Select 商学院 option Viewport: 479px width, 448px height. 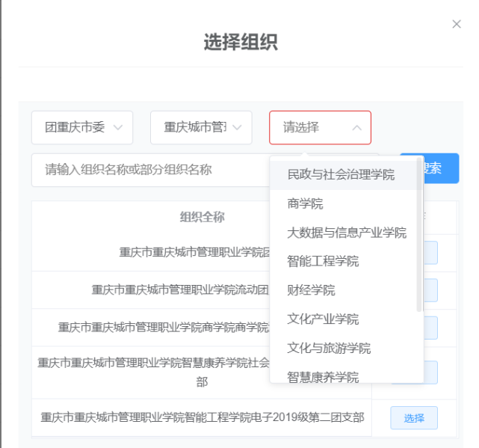(x=343, y=204)
